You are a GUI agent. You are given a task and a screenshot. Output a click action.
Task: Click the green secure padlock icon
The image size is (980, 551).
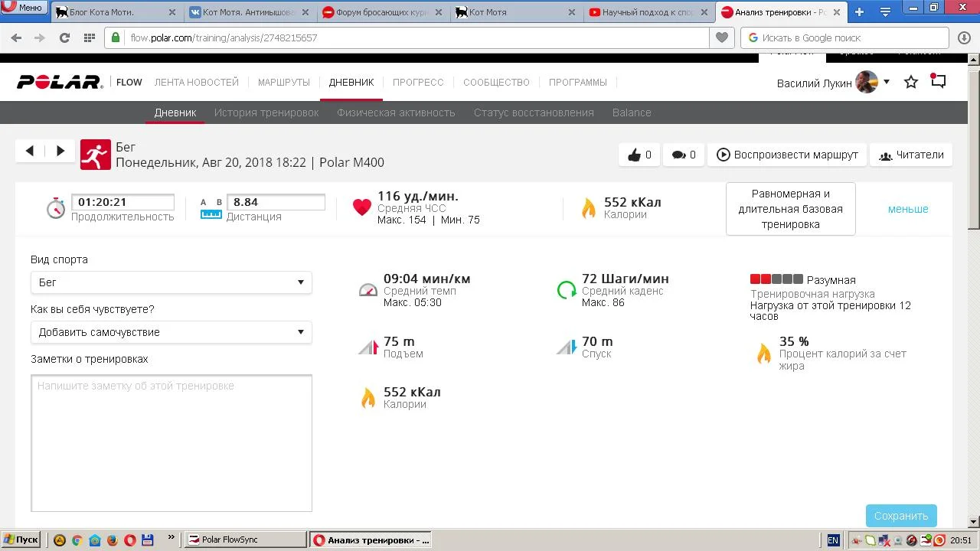(x=116, y=37)
